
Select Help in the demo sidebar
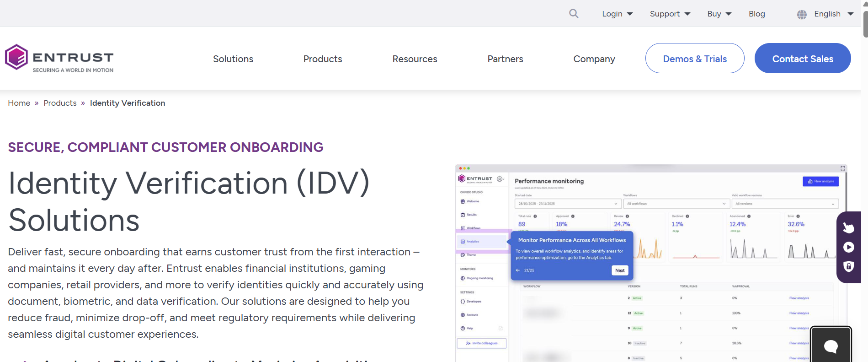(x=467, y=328)
